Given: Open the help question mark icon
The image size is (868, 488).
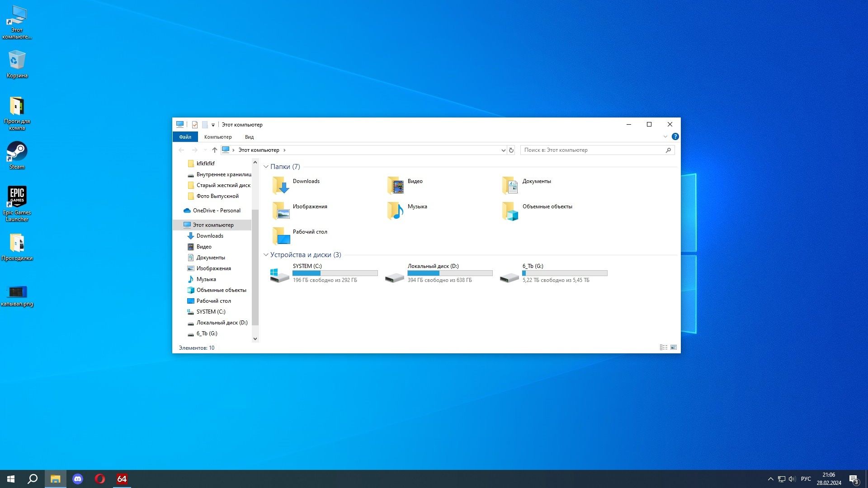Looking at the screenshot, I should point(675,136).
